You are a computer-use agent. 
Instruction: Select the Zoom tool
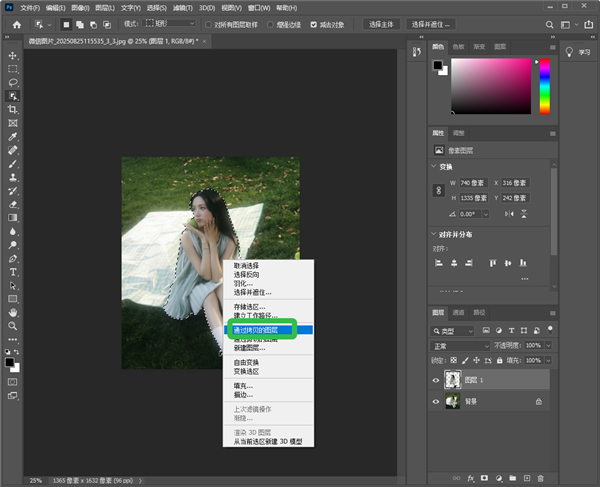click(13, 326)
